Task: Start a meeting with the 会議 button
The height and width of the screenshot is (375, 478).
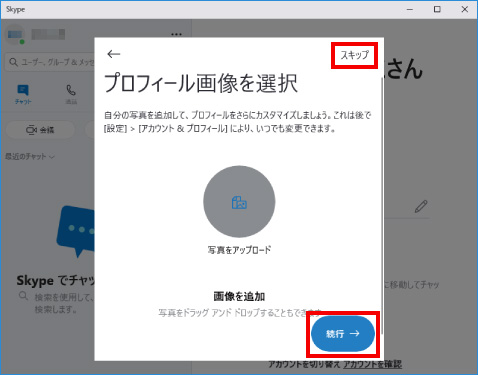Action: click(40, 130)
